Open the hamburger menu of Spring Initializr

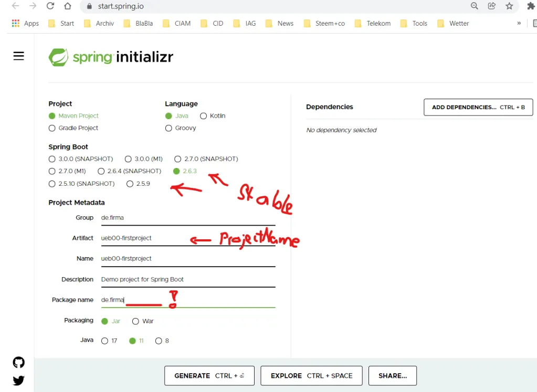tap(19, 56)
